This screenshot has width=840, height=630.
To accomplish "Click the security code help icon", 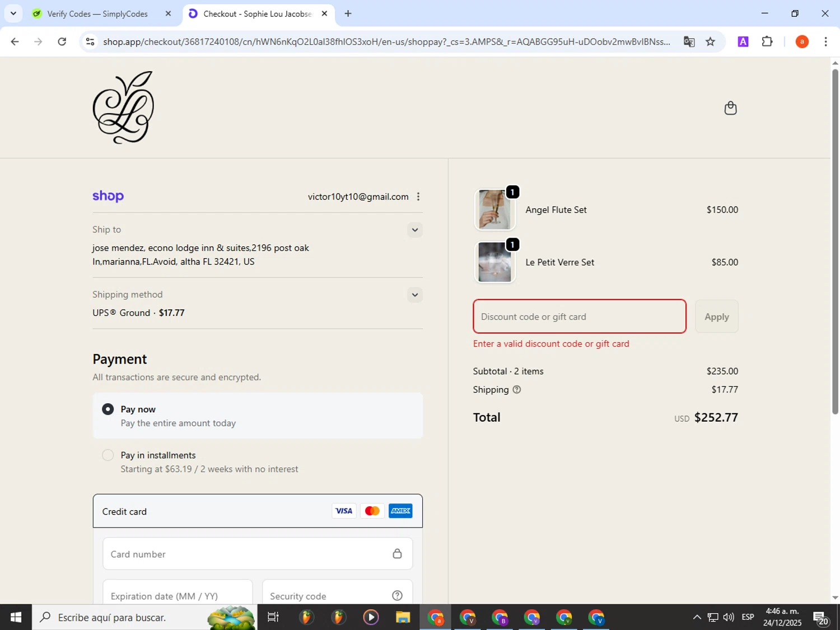I will [x=397, y=596].
